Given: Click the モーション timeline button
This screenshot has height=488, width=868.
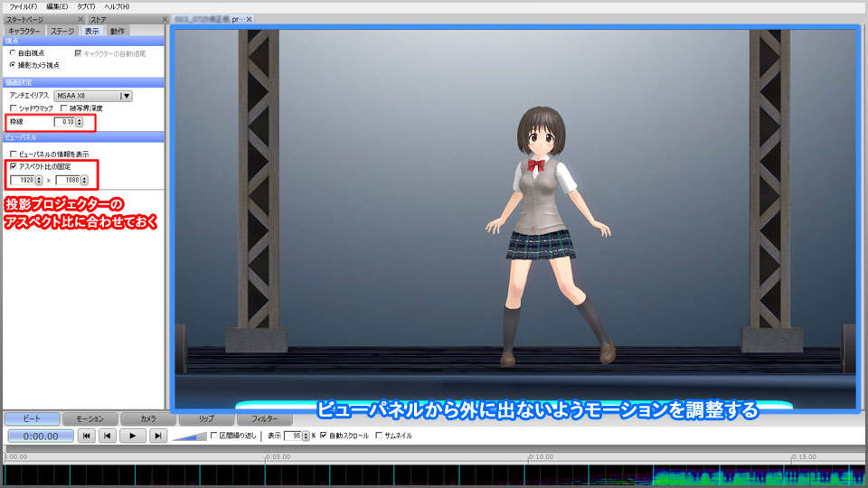Looking at the screenshot, I should pos(90,418).
